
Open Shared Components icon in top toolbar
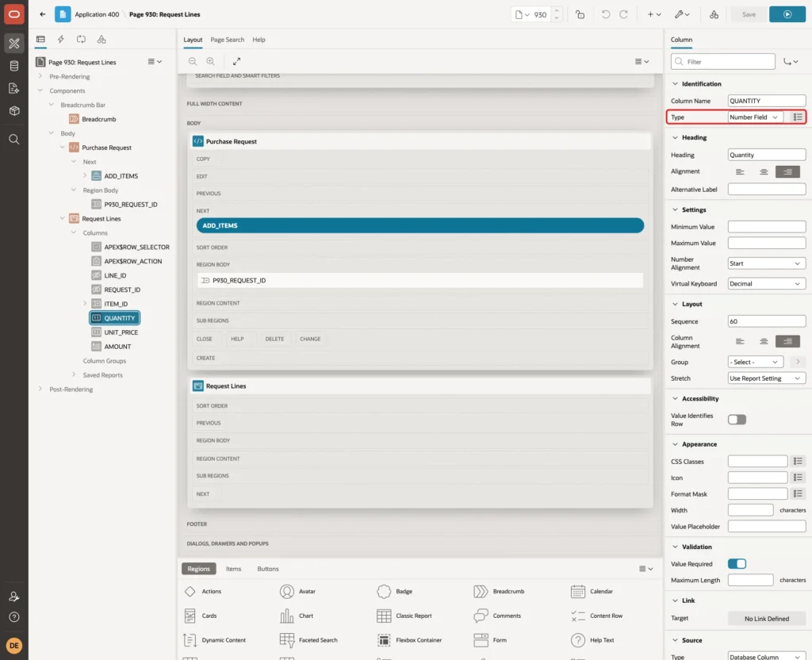[x=714, y=14]
